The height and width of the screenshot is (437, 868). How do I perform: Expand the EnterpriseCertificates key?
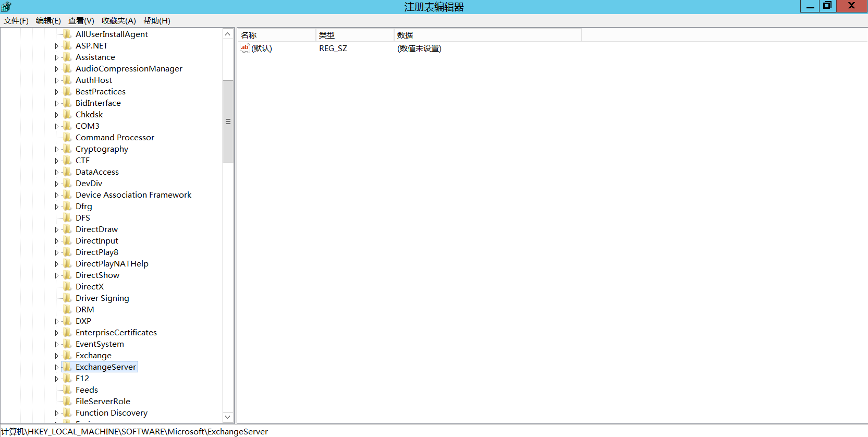57,333
